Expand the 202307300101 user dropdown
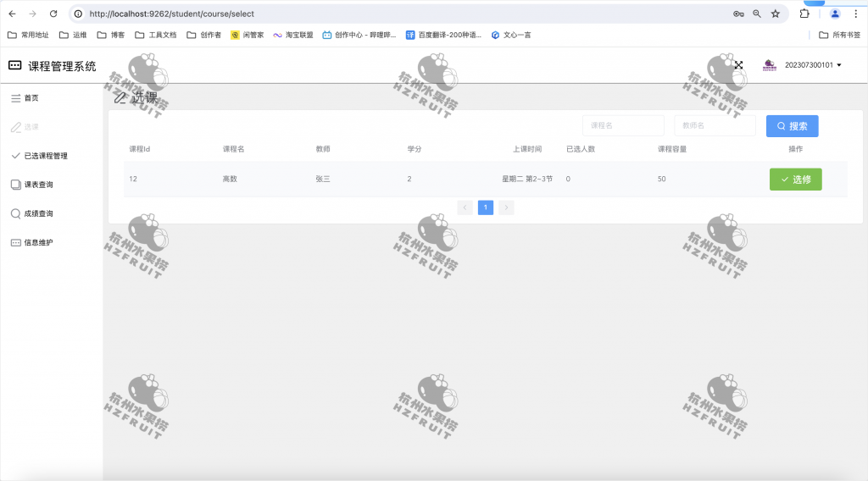Image resolution: width=868 pixels, height=481 pixels. (x=813, y=65)
